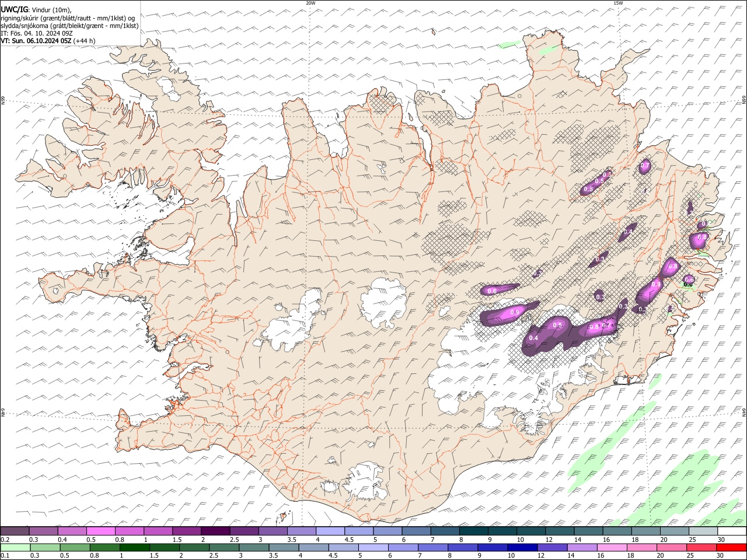
Task: Click the '15W' longitude label at top
Action: pyautogui.click(x=618, y=3)
